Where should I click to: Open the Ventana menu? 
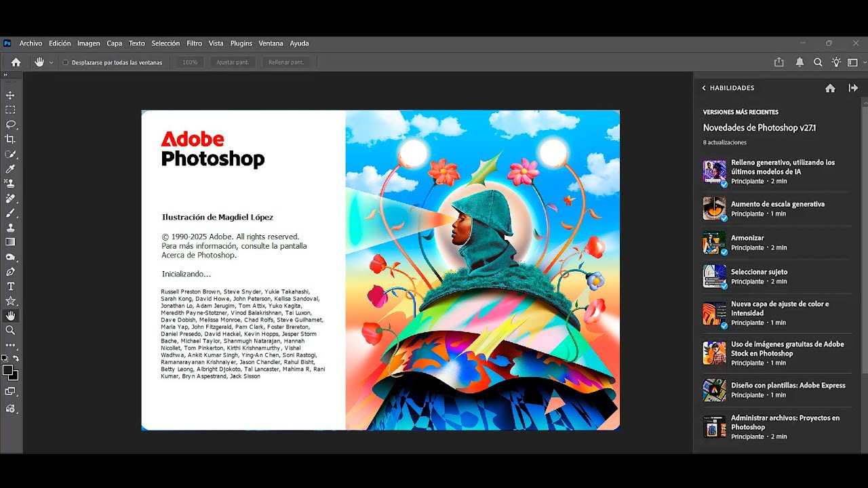pos(271,43)
